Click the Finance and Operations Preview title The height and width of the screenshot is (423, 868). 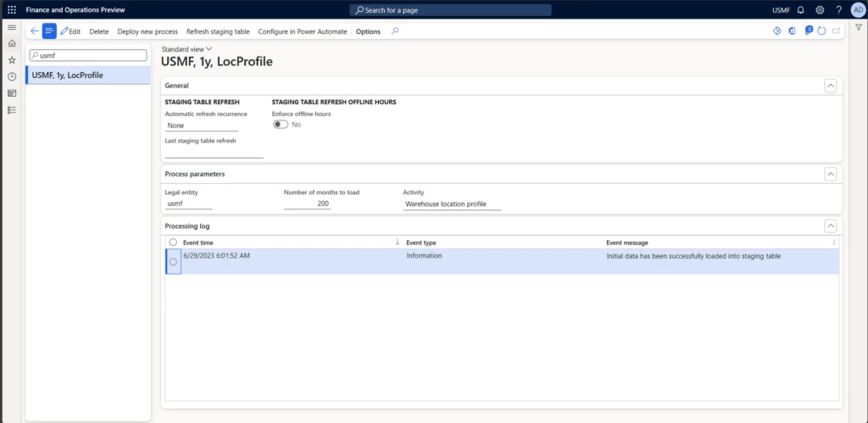pos(75,10)
